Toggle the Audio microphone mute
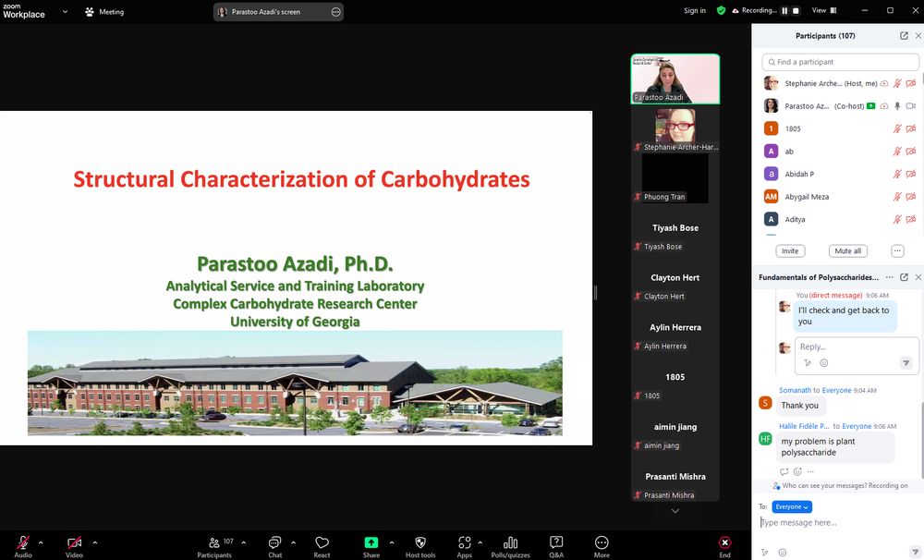Screen dimensions: 924x560 pyautogui.click(x=22, y=543)
